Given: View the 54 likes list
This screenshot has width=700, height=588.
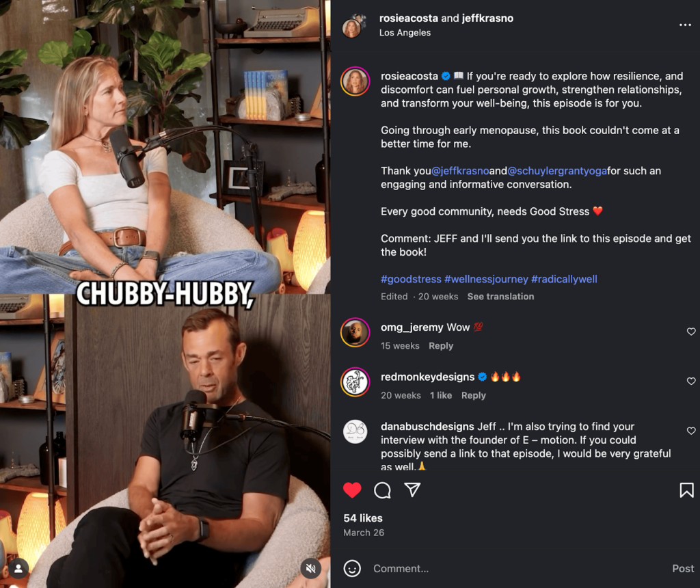Looking at the screenshot, I should click(x=363, y=518).
